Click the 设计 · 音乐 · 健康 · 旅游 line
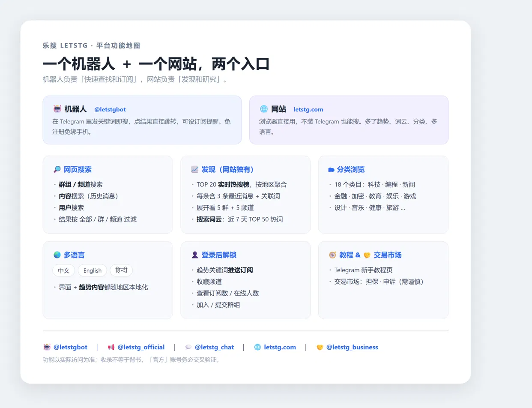Image resolution: width=532 pixels, height=408 pixels. 370,207
